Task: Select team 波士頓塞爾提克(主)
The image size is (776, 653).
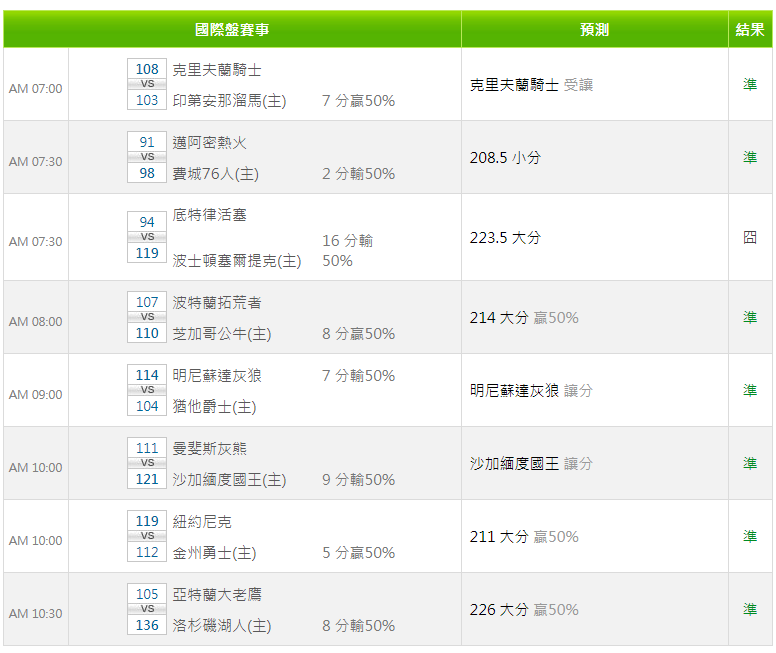Action: coord(237,260)
